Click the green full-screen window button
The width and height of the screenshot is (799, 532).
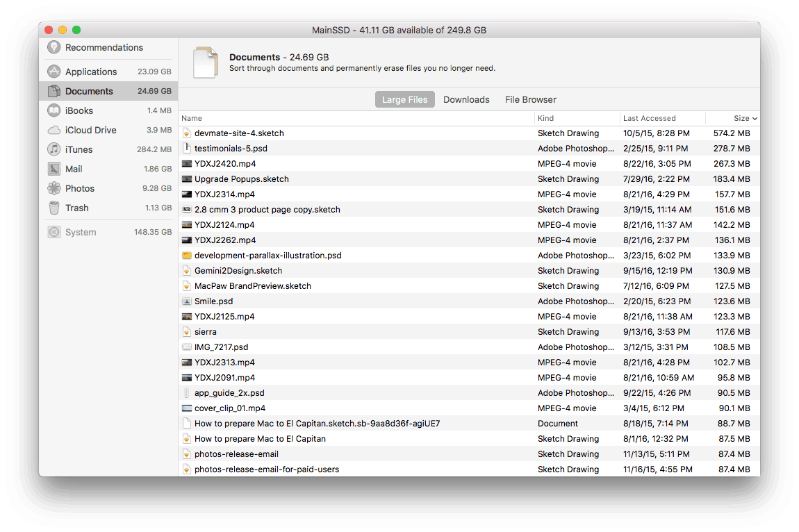point(76,30)
